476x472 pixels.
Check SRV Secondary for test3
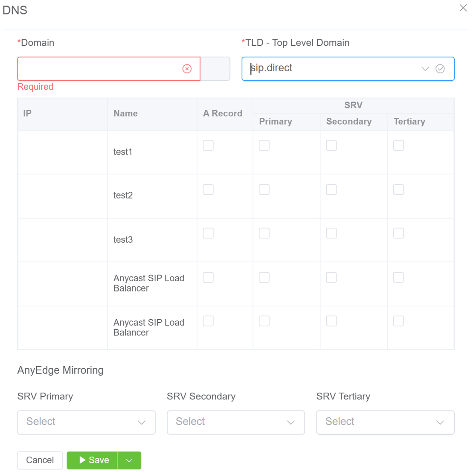(331, 233)
